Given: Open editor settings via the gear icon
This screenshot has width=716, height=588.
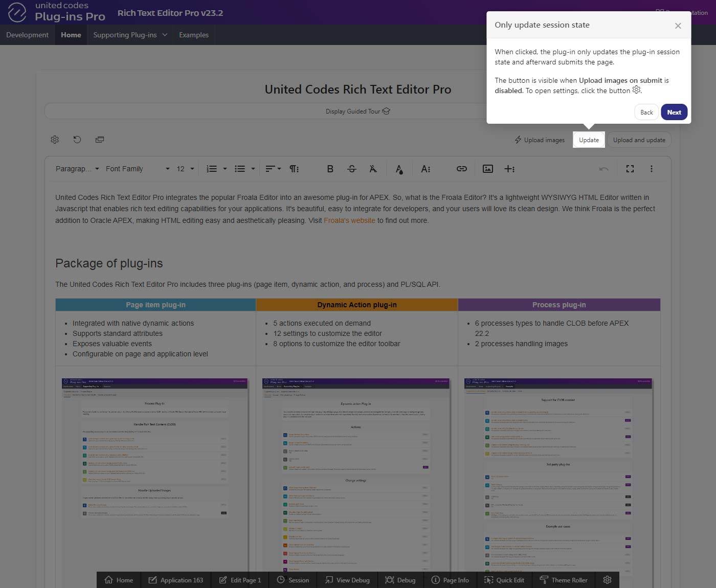Looking at the screenshot, I should [55, 140].
